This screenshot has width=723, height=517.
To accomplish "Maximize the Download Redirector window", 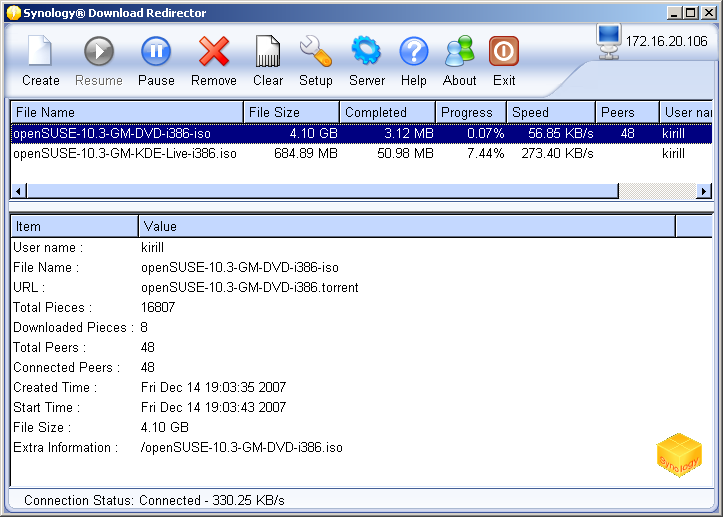I will pos(691,12).
